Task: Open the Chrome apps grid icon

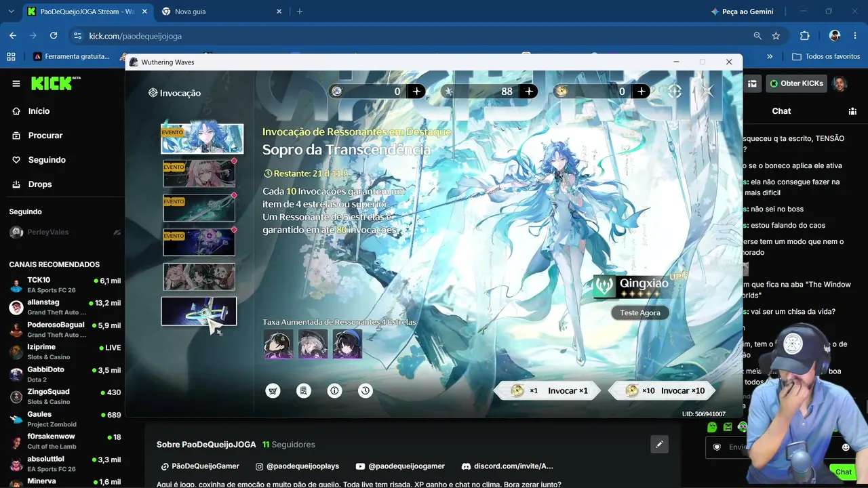Action: [x=11, y=56]
